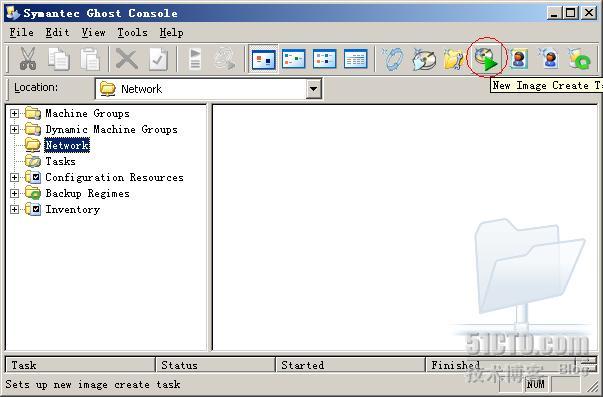Viewport: 603px width, 397px height.
Task: Select Configuration Resources in the tree
Action: [x=114, y=177]
